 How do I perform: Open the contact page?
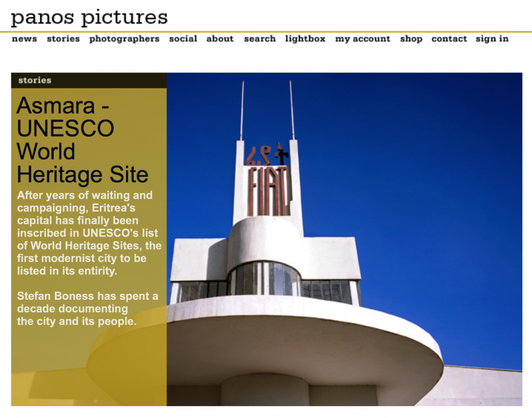[x=449, y=39]
